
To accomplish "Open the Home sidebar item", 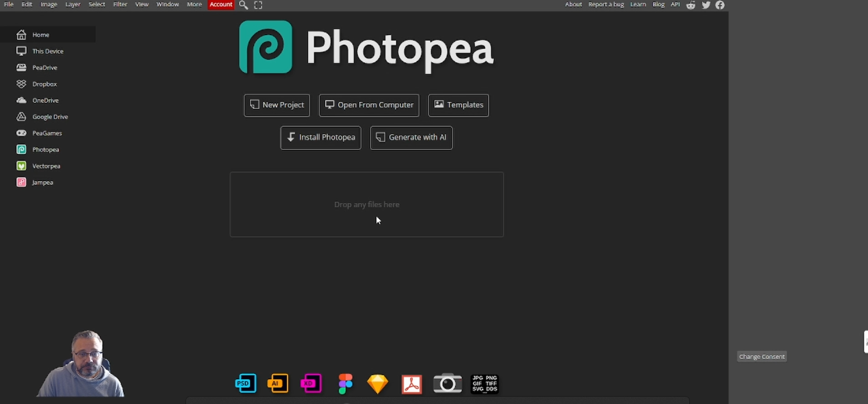I will 47,35.
